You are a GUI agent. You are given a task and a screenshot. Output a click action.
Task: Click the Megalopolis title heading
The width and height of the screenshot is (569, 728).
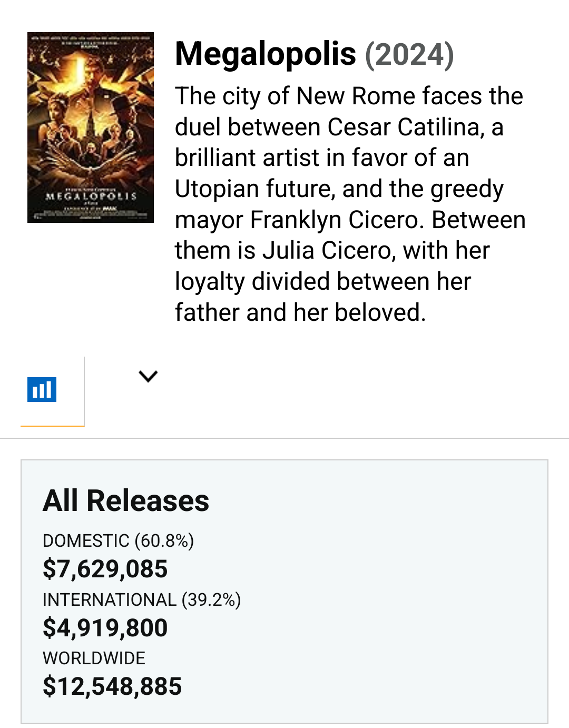click(x=266, y=54)
